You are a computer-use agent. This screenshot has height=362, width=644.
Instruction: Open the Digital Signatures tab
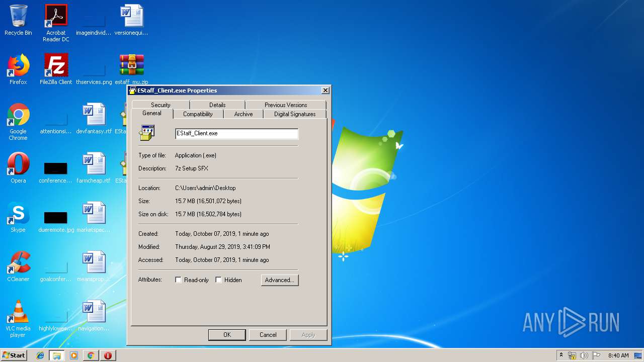[x=295, y=114]
